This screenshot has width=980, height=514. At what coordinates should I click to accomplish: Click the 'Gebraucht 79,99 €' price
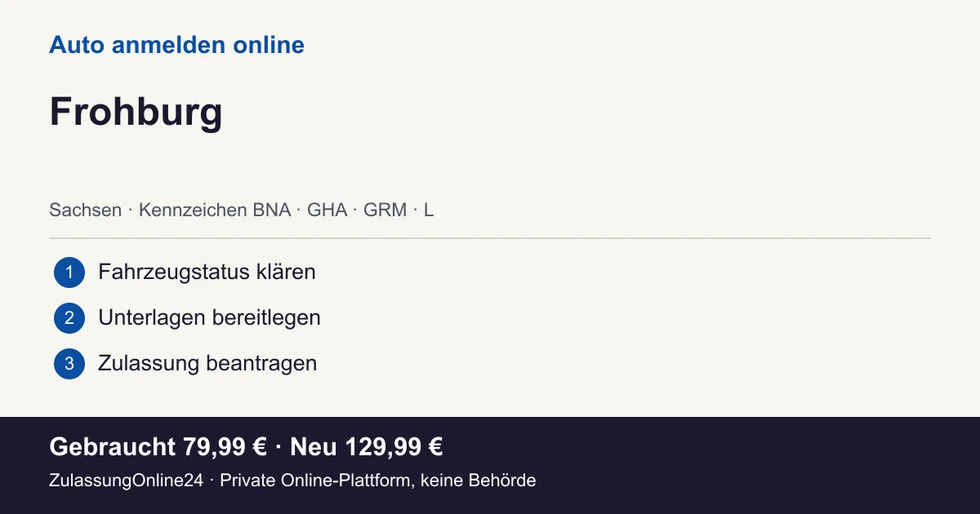coord(158,447)
